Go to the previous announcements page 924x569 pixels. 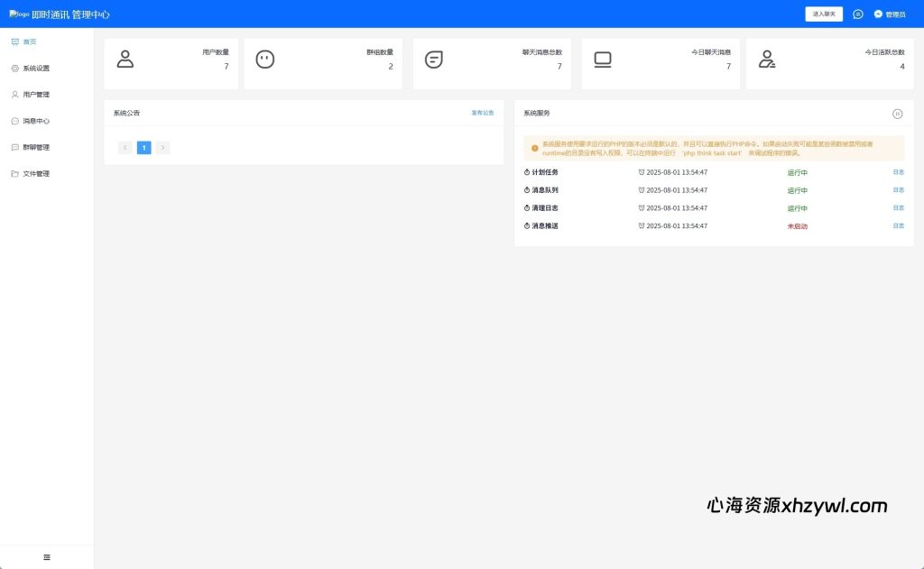tap(125, 148)
